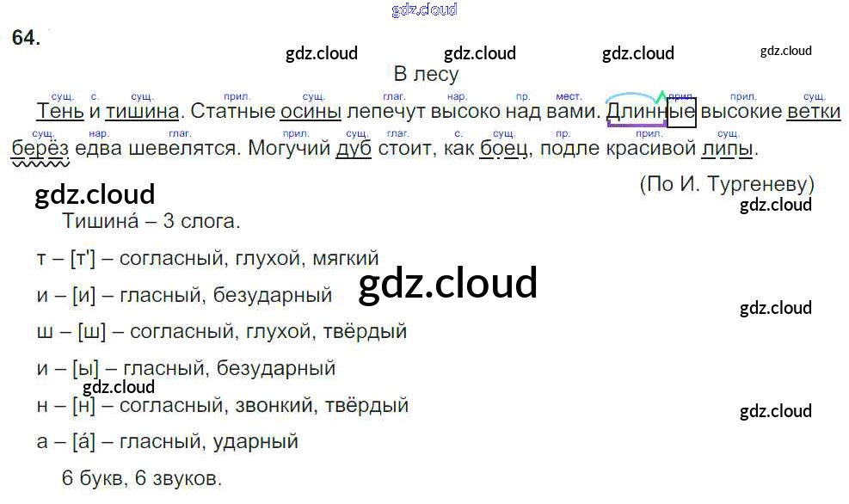
Task: Select the underlined word "дуб"
Action: tap(353, 148)
